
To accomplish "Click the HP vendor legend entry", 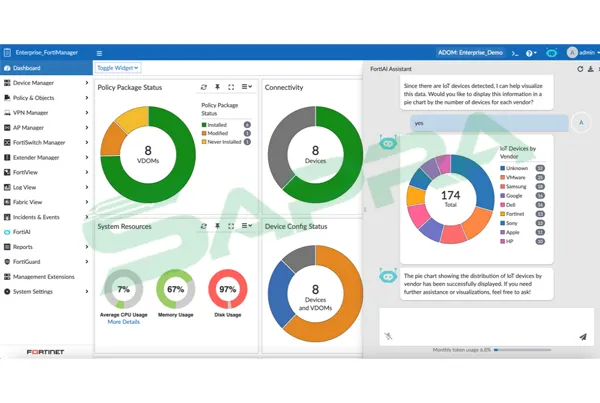I will pyautogui.click(x=522, y=241).
